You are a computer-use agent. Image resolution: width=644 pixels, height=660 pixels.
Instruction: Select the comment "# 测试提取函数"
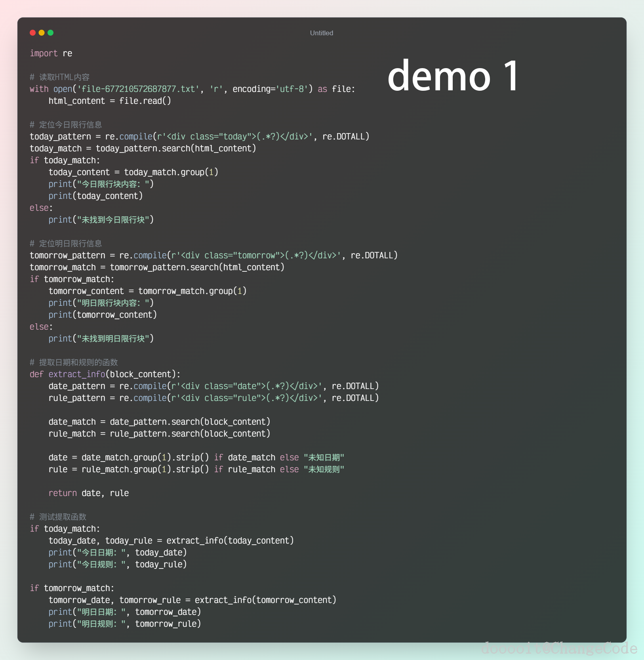(58, 517)
